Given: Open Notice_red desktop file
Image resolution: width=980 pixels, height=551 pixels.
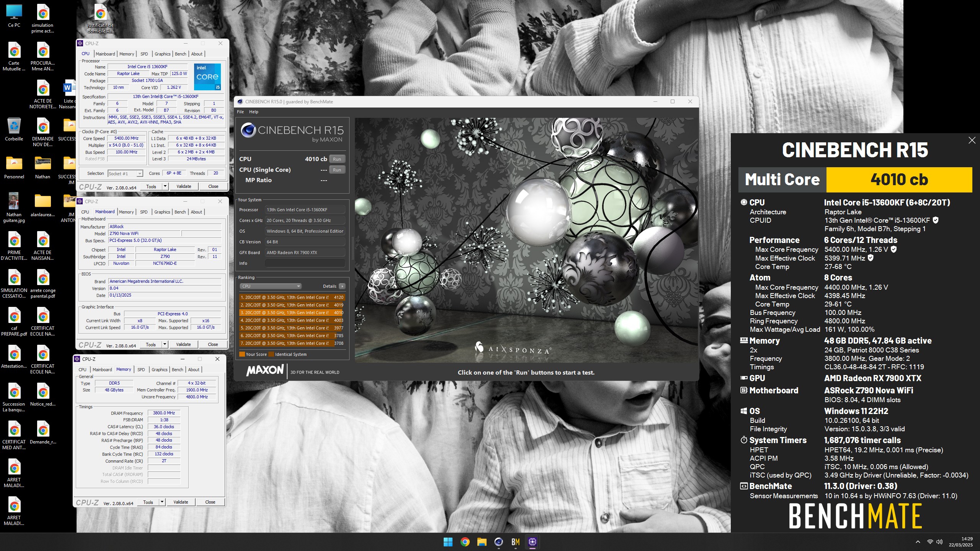Looking at the screenshot, I should [x=42, y=395].
